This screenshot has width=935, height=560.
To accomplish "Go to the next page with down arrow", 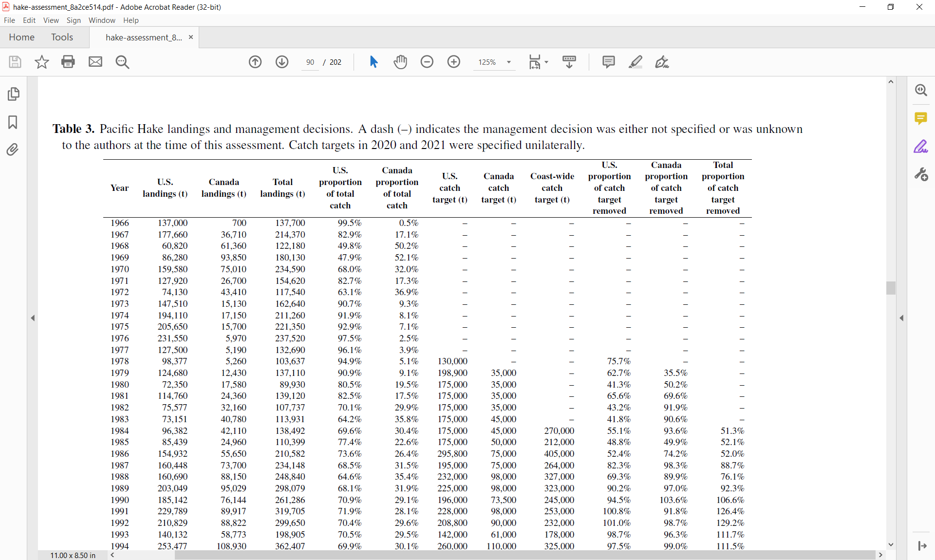I will (x=282, y=62).
